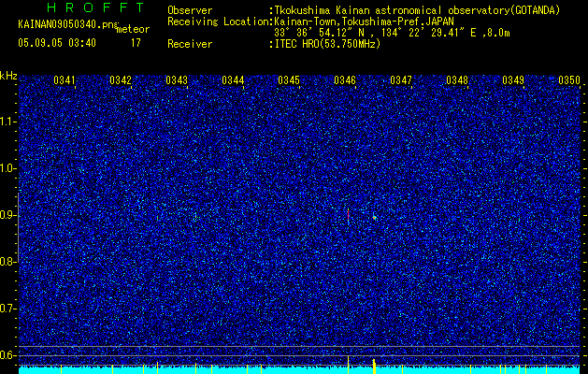Click the red meteor echo streak
The height and width of the screenshot is (374, 588).
click(348, 215)
